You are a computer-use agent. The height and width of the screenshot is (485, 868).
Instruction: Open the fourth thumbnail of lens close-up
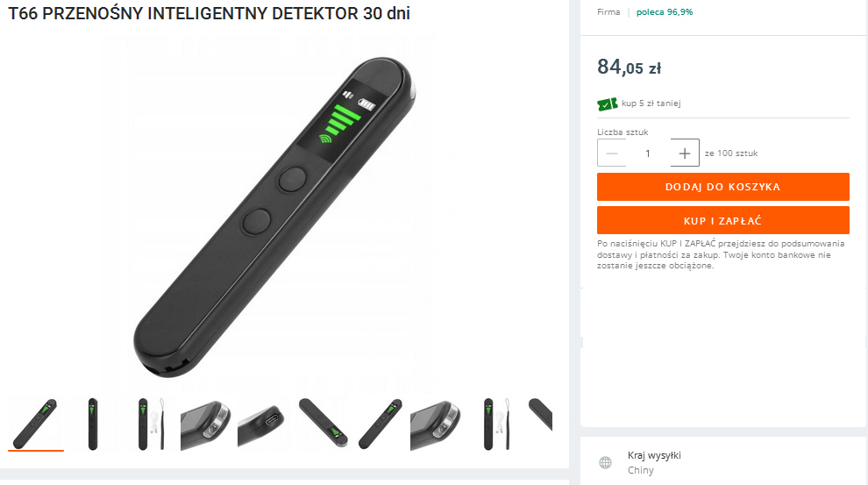[x=205, y=424]
